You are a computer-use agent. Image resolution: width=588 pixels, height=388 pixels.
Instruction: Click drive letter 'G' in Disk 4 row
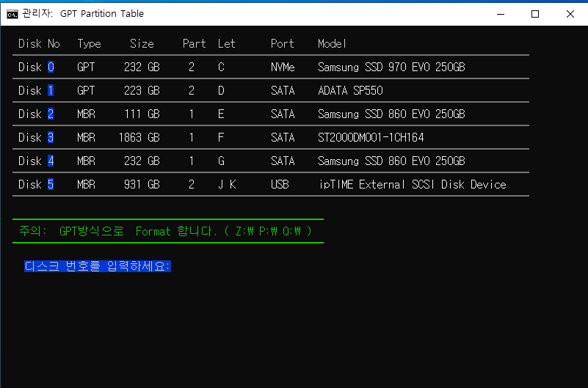click(x=221, y=161)
